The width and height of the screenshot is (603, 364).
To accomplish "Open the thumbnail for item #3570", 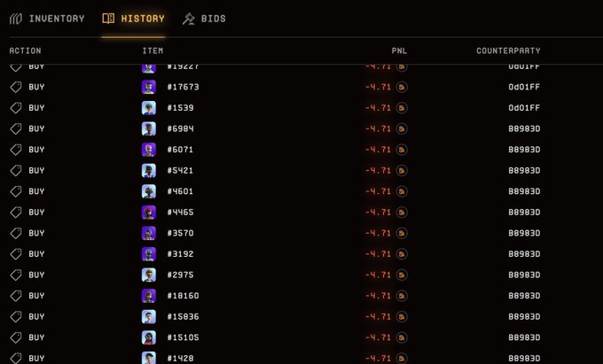I will click(x=149, y=233).
